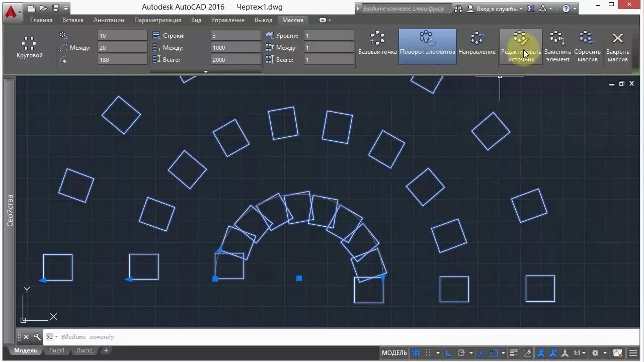Switch to the Главная ribbon tab

(41, 20)
